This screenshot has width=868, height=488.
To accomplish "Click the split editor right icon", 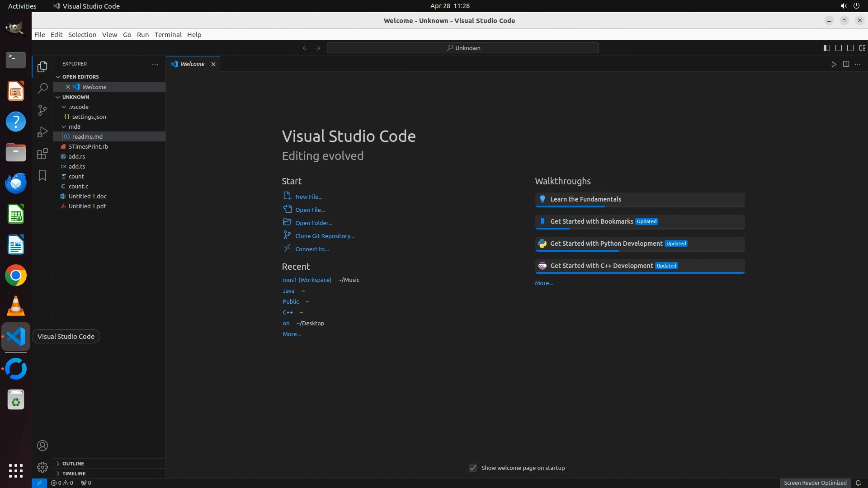I will click(x=846, y=64).
